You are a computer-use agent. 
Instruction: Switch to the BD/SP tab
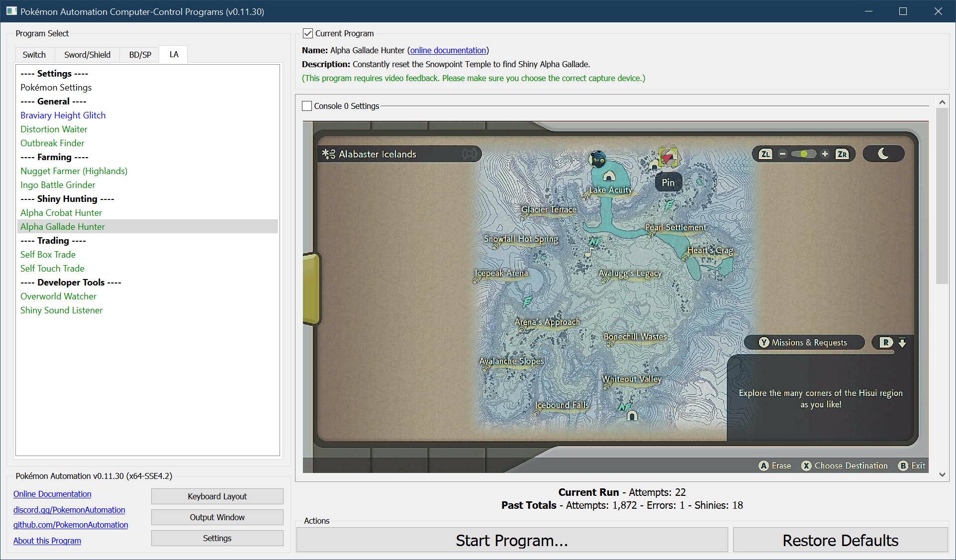click(140, 55)
